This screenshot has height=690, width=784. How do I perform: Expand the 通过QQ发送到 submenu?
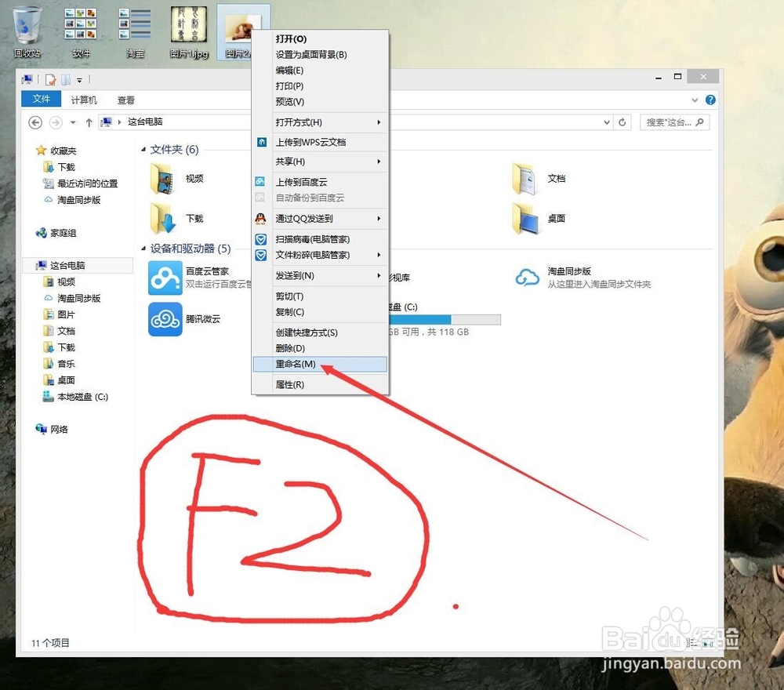320,219
